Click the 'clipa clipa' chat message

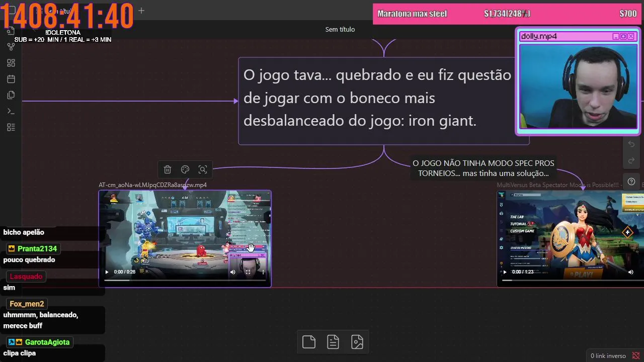pos(20,353)
